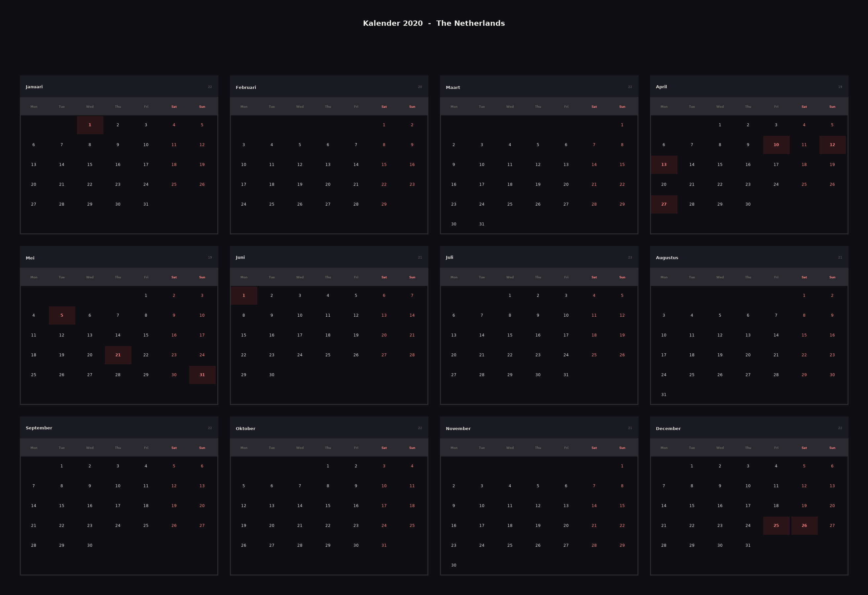The height and width of the screenshot is (595, 868).
Task: Click Juli 31 date
Action: [566, 375]
